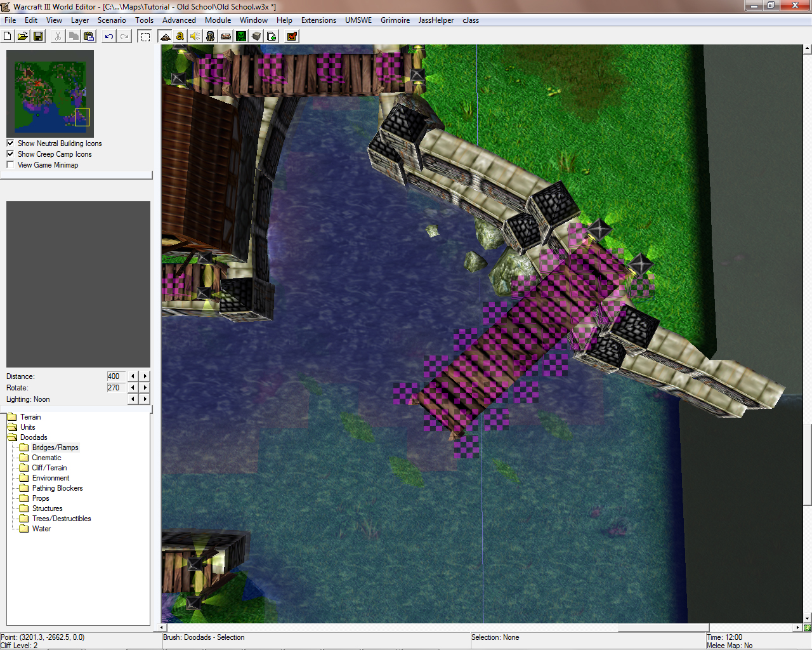
Task: Decrease Distance with the left arrow
Action: tap(133, 376)
